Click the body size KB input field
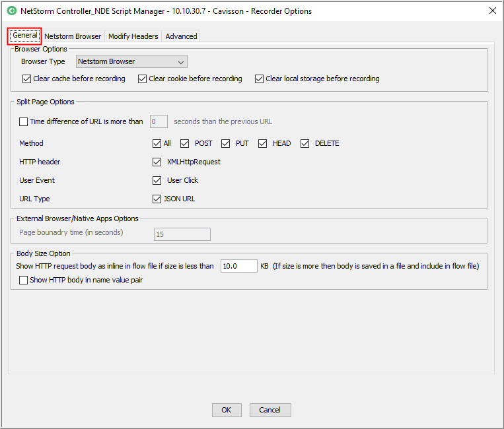504x429 pixels. [x=239, y=266]
